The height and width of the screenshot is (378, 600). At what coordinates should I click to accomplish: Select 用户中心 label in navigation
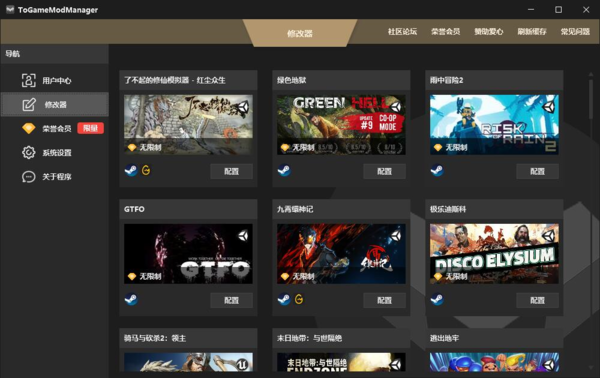click(57, 81)
